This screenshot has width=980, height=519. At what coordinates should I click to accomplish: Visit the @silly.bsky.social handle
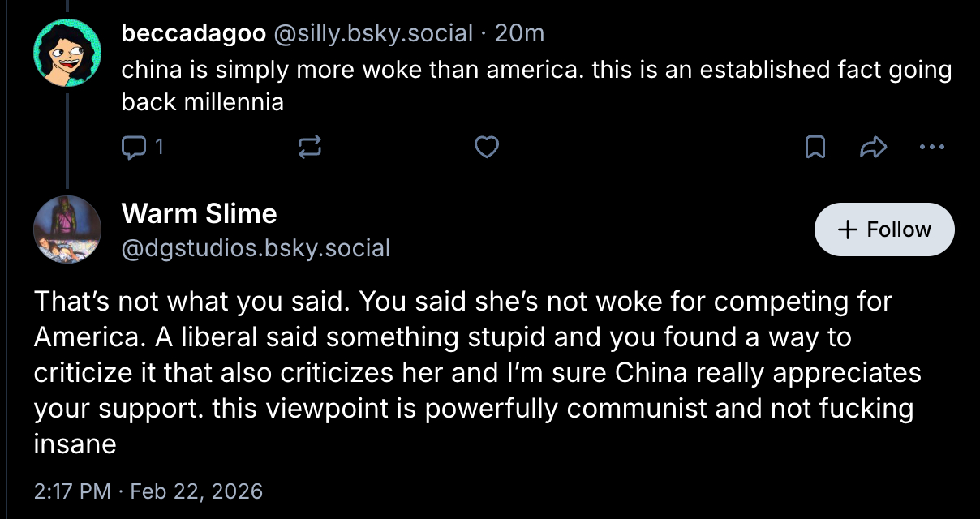pos(372,33)
